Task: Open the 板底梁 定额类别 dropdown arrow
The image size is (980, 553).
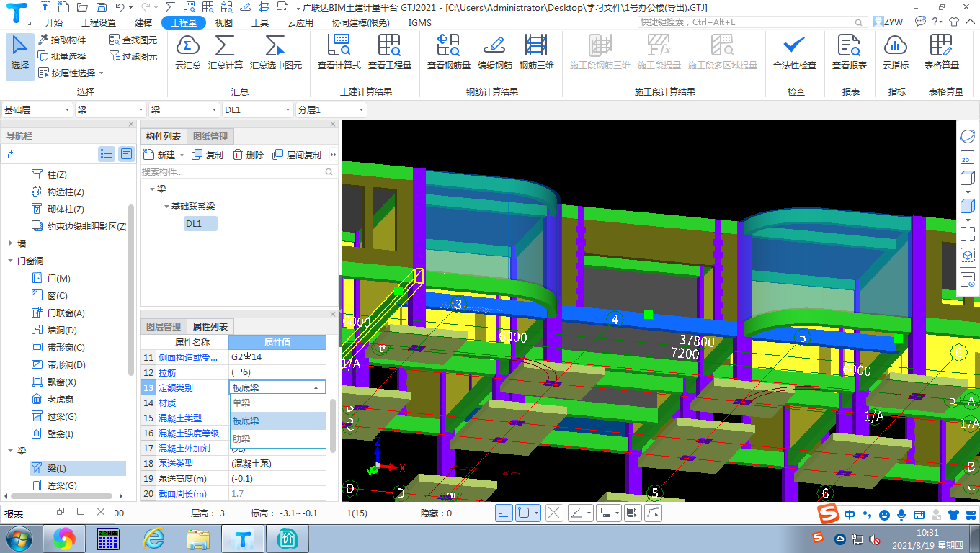Action: point(316,387)
